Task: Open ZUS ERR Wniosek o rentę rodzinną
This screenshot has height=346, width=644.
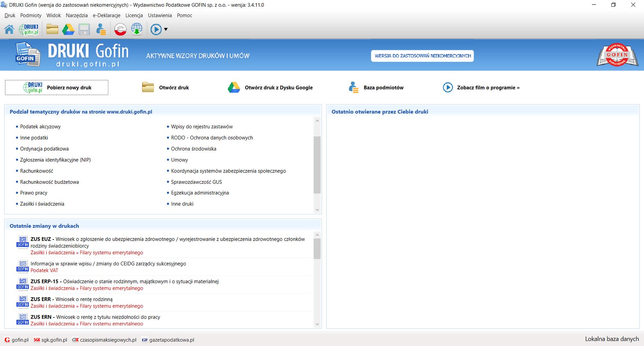Action: 72,299
